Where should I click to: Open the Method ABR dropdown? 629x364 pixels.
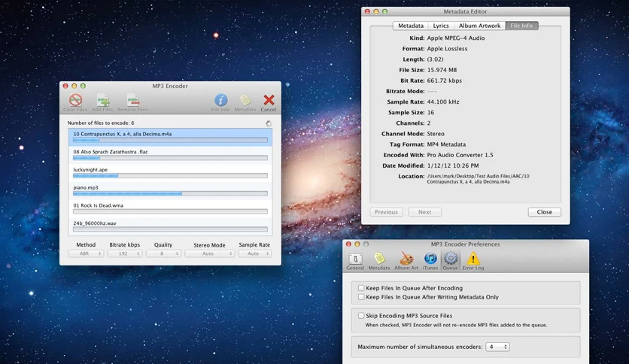[86, 253]
